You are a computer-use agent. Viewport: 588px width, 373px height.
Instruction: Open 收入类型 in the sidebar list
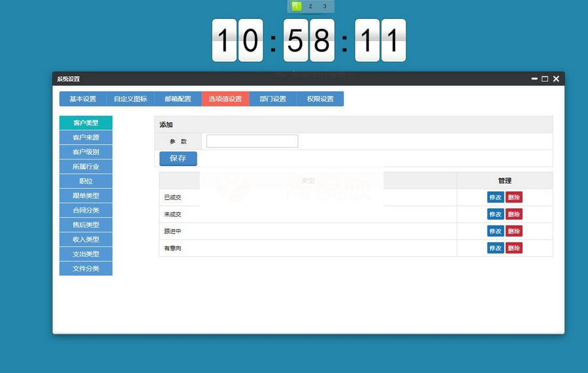click(86, 239)
